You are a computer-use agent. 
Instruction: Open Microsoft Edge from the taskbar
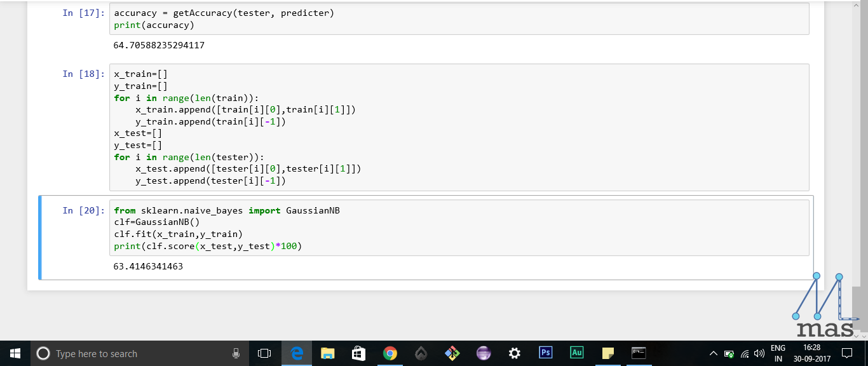tap(297, 353)
